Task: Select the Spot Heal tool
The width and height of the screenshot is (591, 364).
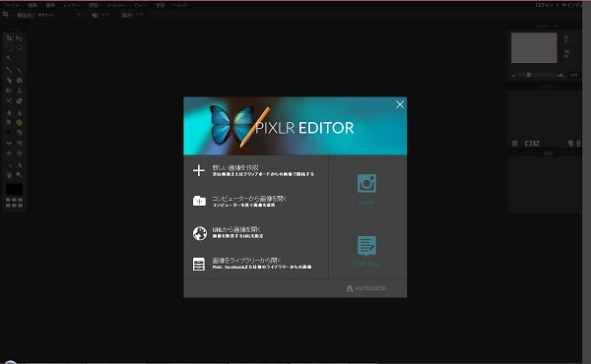Action: (19, 143)
